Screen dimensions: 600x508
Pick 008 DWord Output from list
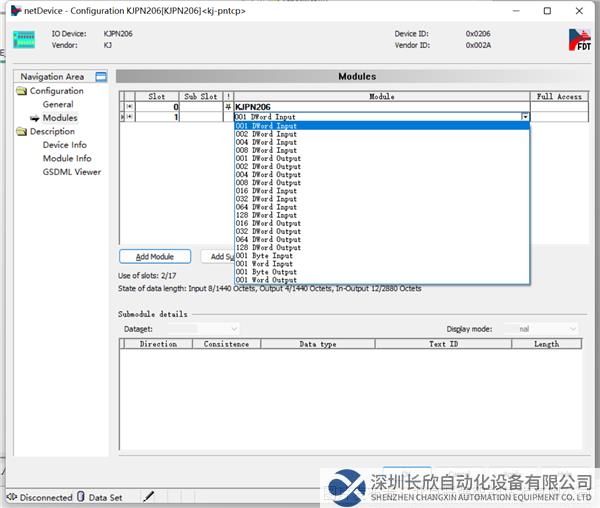(x=268, y=183)
